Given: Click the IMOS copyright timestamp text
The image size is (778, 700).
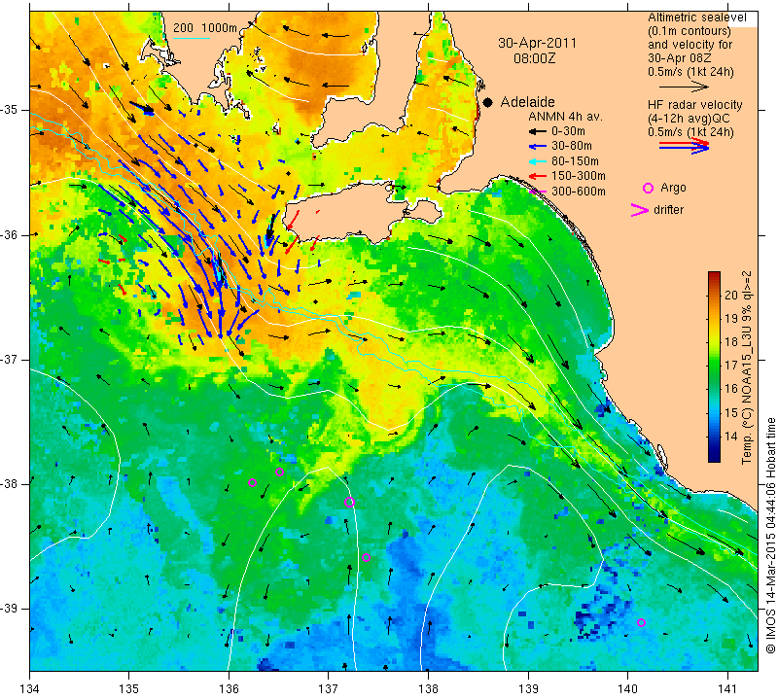Looking at the screenshot, I should click(x=770, y=536).
